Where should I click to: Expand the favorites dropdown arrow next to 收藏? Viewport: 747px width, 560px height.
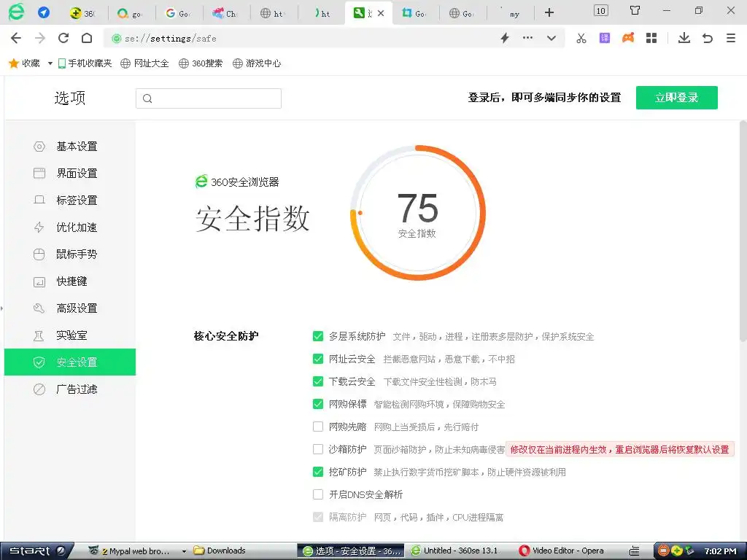[50, 63]
